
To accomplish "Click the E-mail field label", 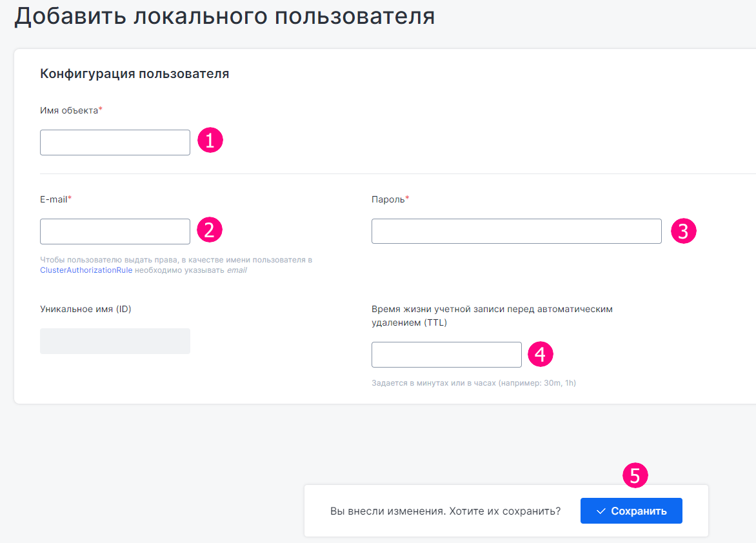I will (x=55, y=199).
